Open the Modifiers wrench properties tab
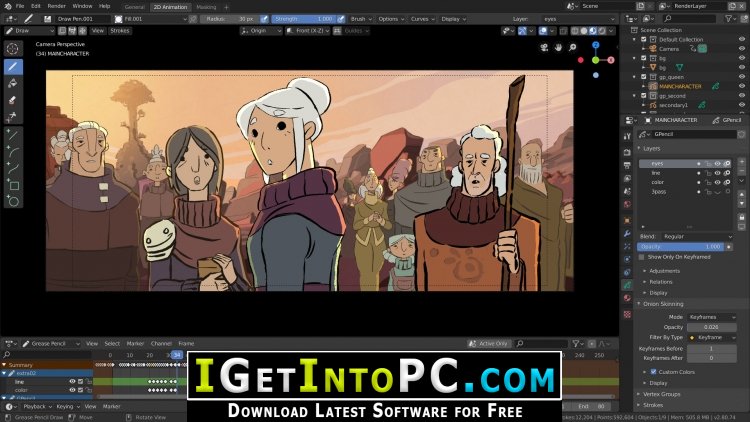Viewport: 750px width, 422px height. [627, 233]
